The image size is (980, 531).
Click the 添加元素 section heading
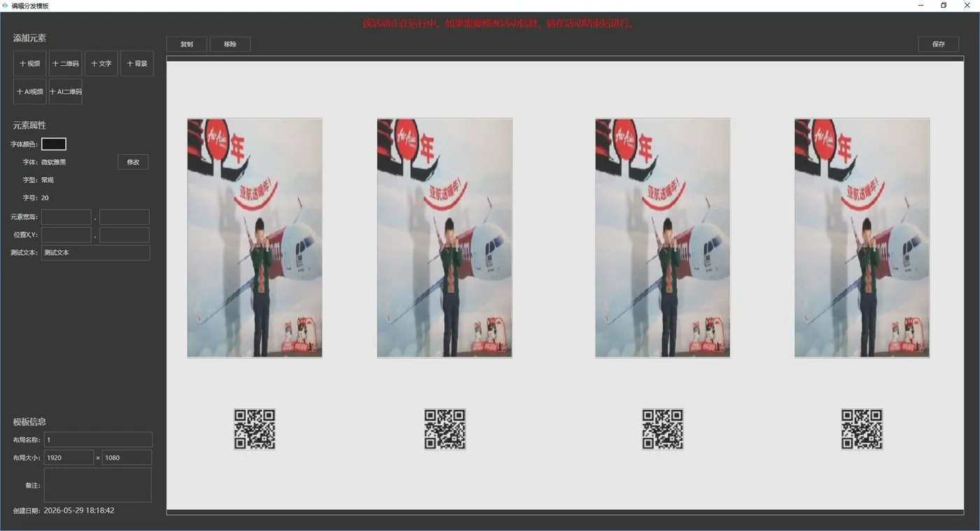tap(29, 38)
